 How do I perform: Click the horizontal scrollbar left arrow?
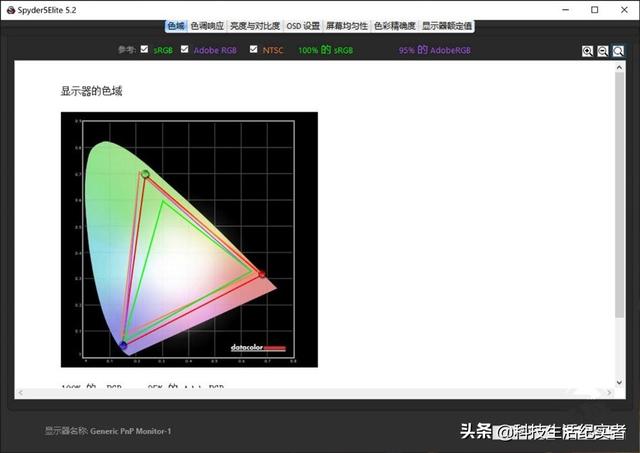[x=20, y=393]
